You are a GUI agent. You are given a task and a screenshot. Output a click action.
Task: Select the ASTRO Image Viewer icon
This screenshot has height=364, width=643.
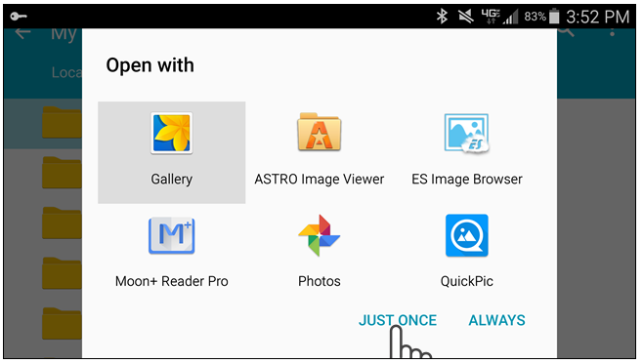click(x=319, y=132)
